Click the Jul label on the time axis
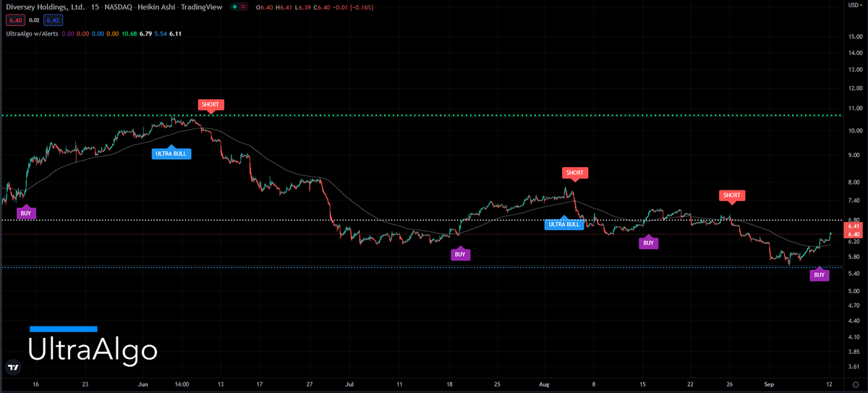 pyautogui.click(x=351, y=385)
